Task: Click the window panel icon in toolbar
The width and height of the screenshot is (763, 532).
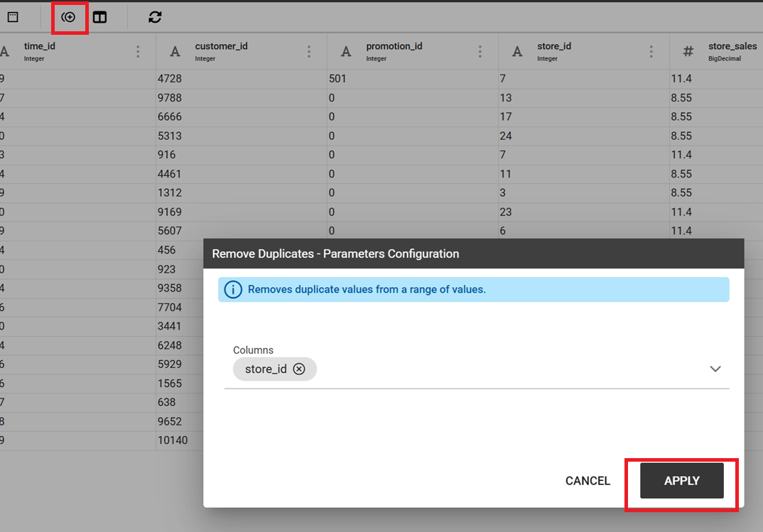Action: 13,18
